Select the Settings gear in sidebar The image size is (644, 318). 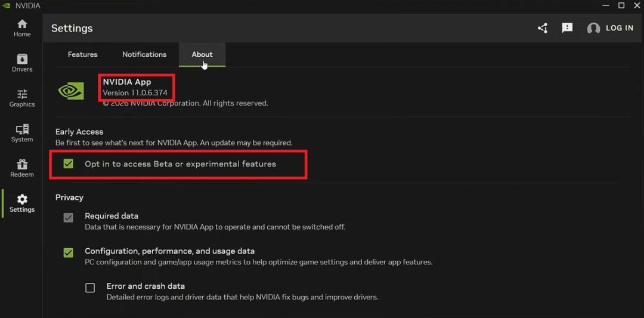(22, 203)
